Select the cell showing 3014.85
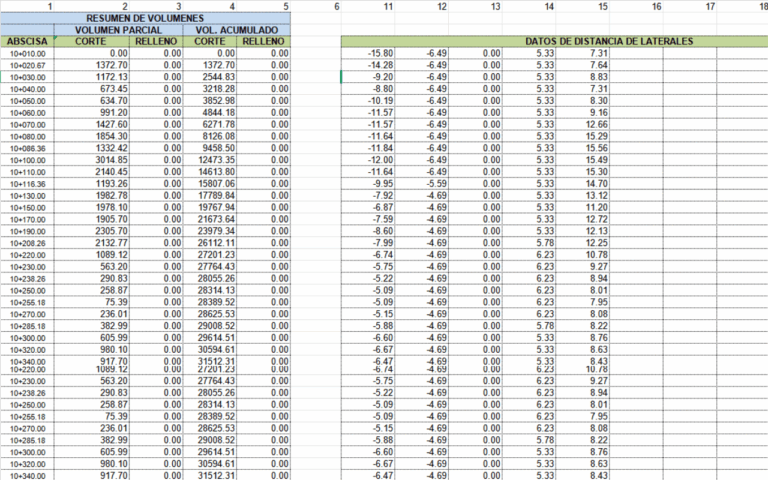This screenshot has width=768, height=480. pyautogui.click(x=92, y=160)
